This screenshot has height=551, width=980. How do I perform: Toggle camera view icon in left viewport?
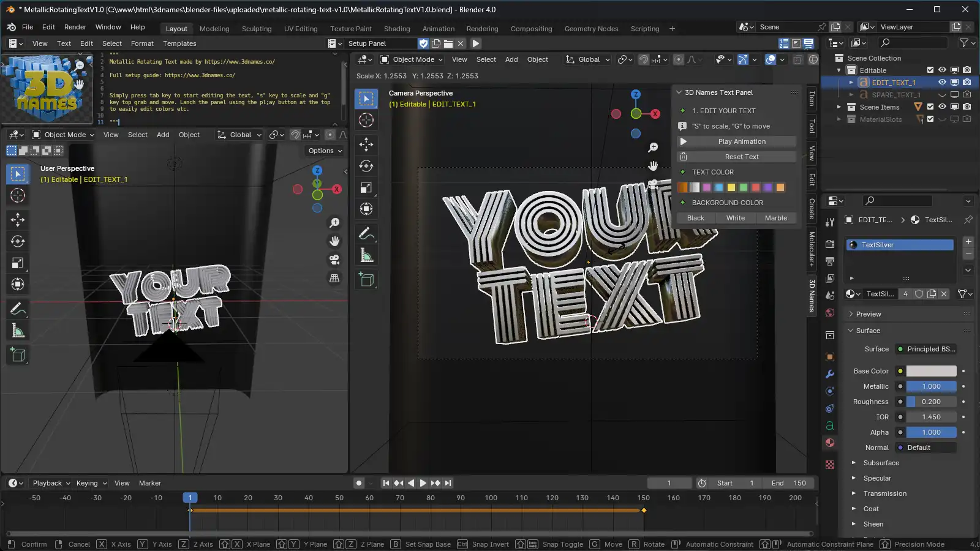334,260
